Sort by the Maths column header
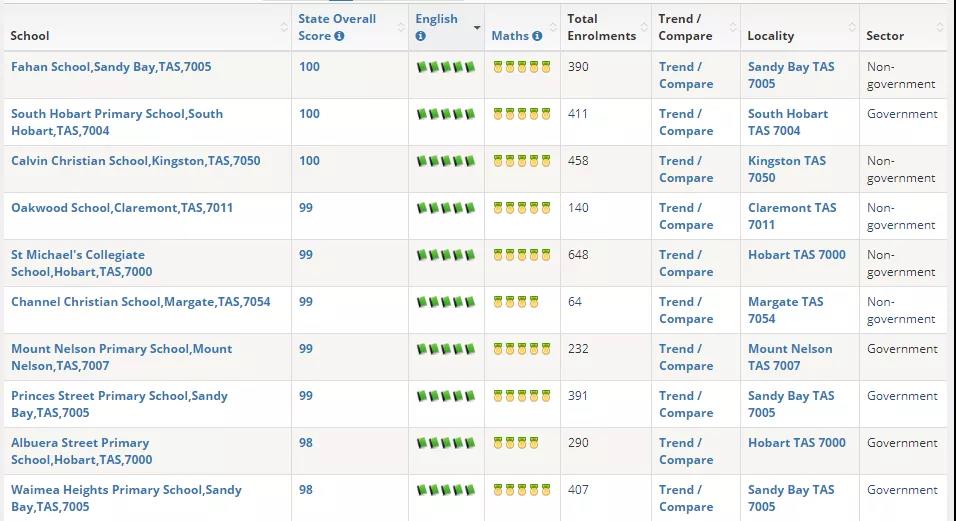 click(510, 36)
